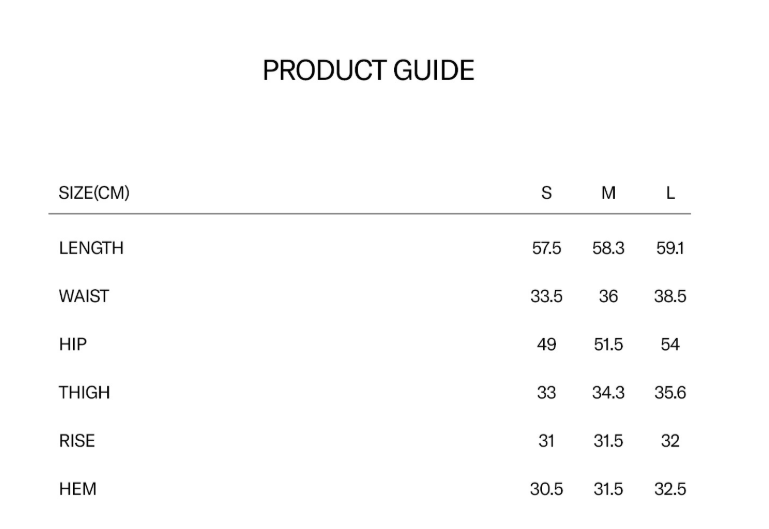Click the RISE row label
Image resolution: width=769 pixels, height=529 pixels.
point(77,441)
